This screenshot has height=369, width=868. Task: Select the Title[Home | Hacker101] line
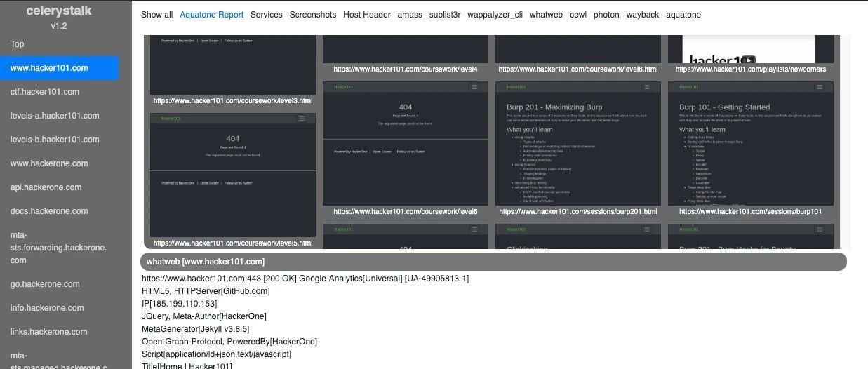[x=187, y=365]
